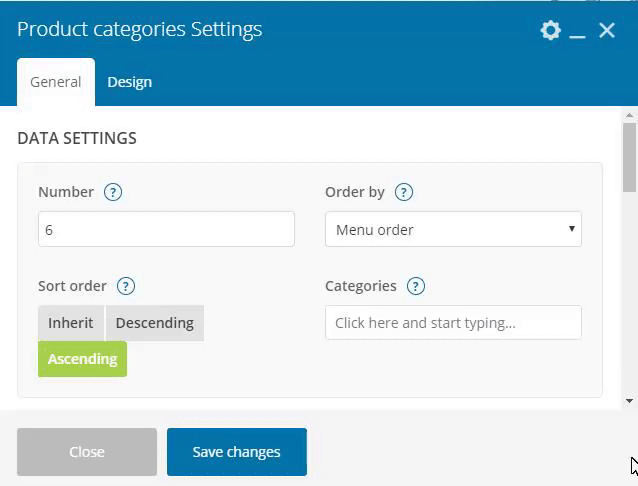
Task: Show help for the Categories field
Action: click(x=416, y=286)
